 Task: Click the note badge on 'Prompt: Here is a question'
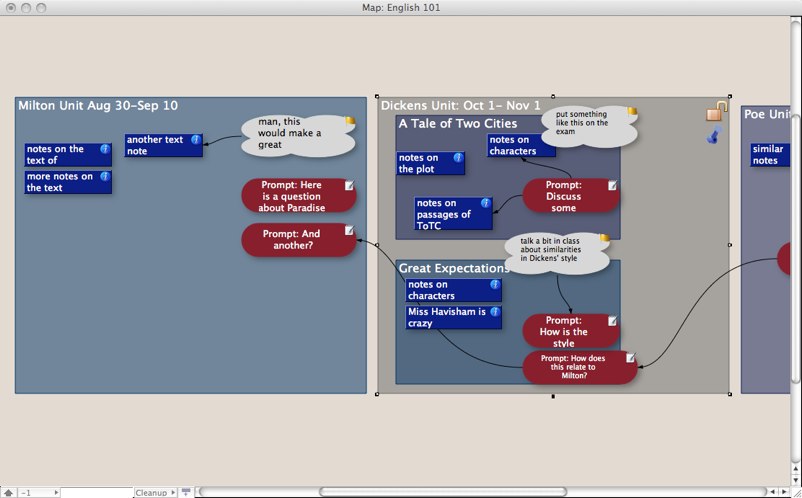pyautogui.click(x=349, y=185)
